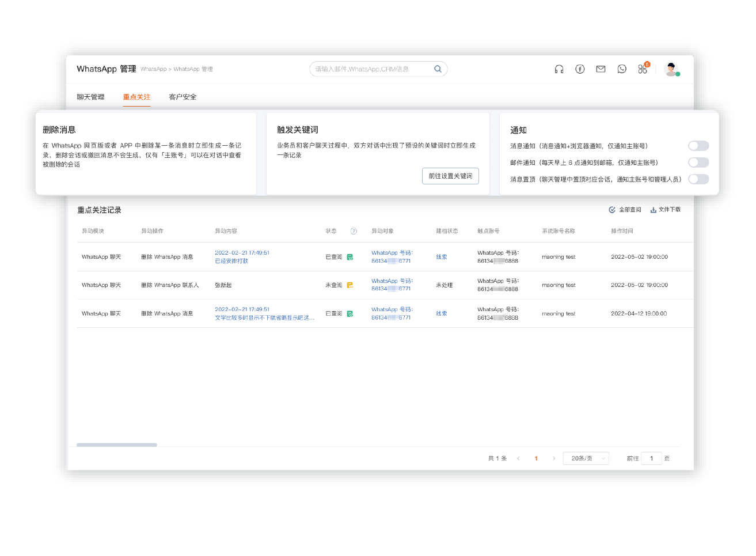
Task: Open 已经安排打款 message content link
Action: (231, 261)
